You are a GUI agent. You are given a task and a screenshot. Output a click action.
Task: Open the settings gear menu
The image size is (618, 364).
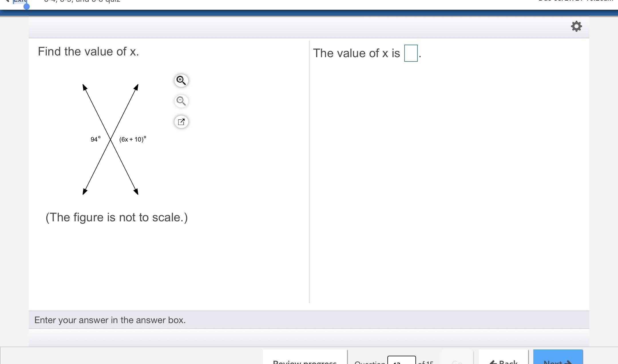point(576,26)
